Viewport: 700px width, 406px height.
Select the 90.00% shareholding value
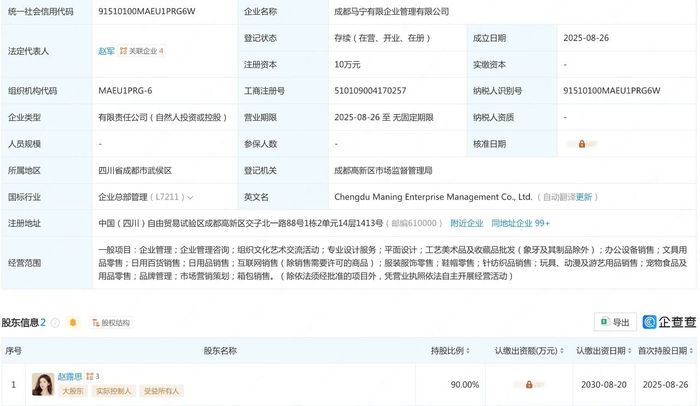click(x=464, y=385)
